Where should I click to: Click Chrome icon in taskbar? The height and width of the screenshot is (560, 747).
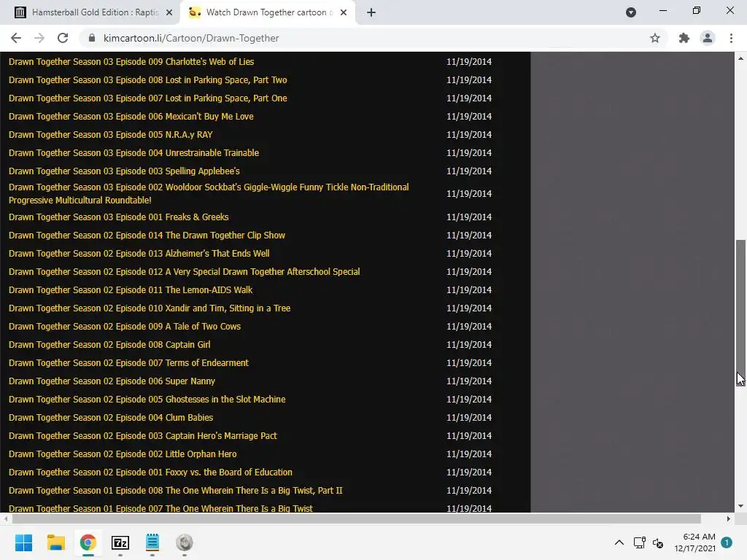[88, 542]
